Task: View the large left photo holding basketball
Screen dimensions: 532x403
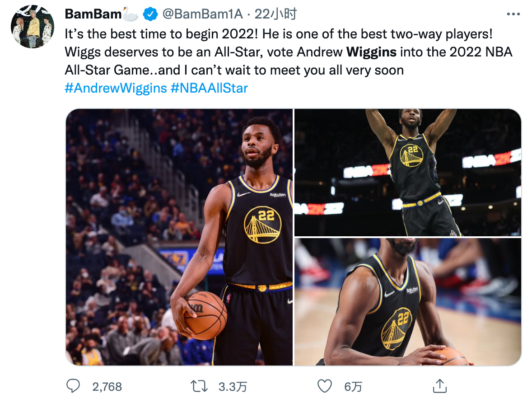Action: pyautogui.click(x=179, y=237)
